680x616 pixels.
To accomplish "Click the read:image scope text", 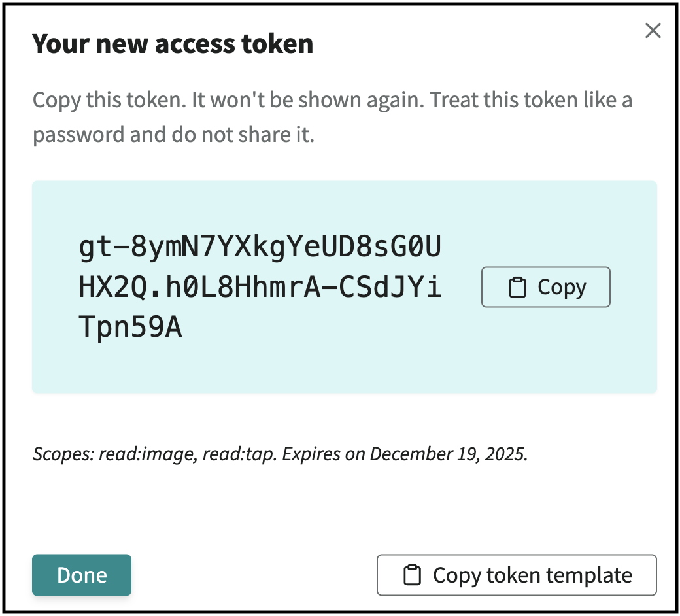I will (x=147, y=454).
